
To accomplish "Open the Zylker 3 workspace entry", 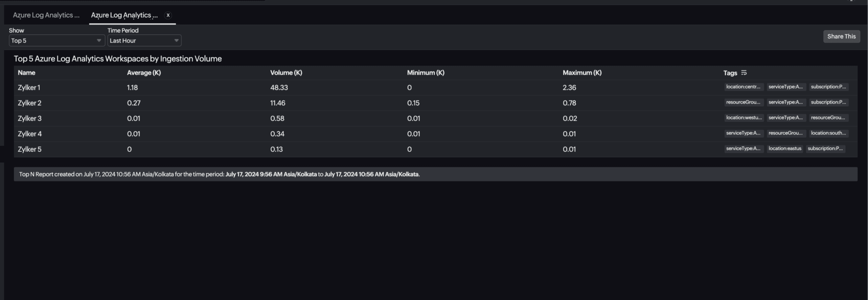I will 29,118.
